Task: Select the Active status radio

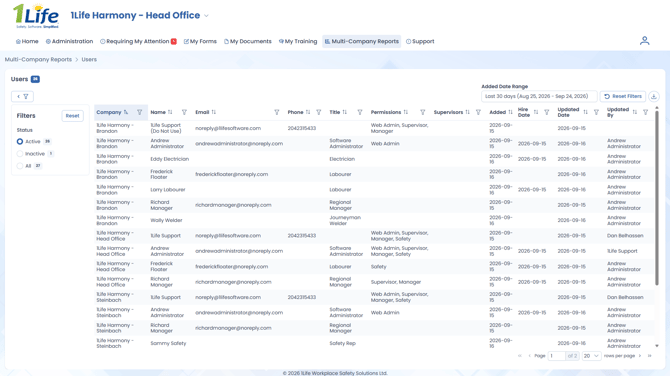Action: click(x=20, y=141)
